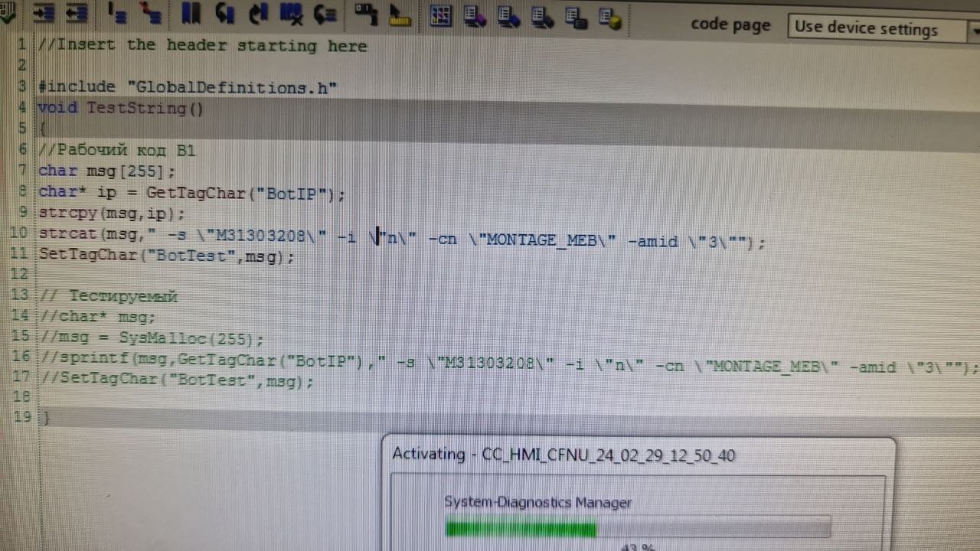Click the uncomment lines icon with red mark

[x=151, y=14]
